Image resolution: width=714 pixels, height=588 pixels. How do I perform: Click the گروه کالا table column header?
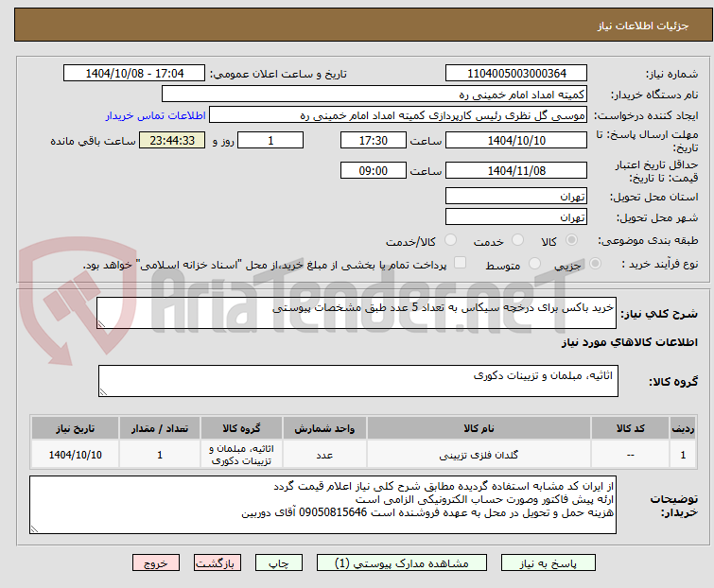coord(241,428)
